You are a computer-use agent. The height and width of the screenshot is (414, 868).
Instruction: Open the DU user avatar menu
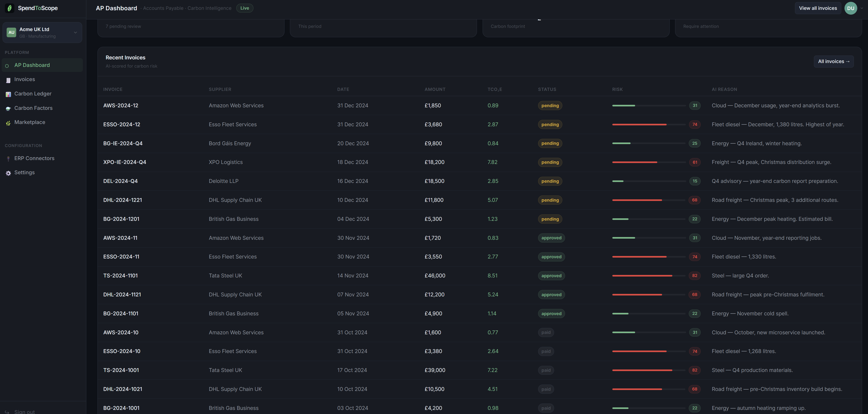click(x=850, y=8)
